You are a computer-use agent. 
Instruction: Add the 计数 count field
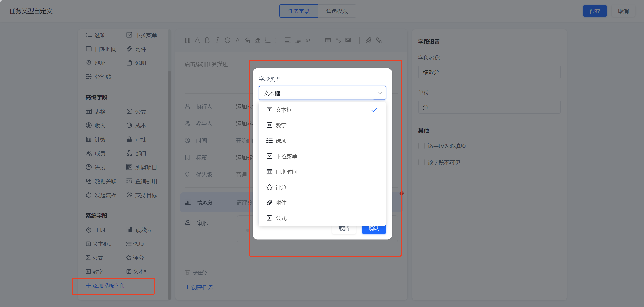point(96,139)
